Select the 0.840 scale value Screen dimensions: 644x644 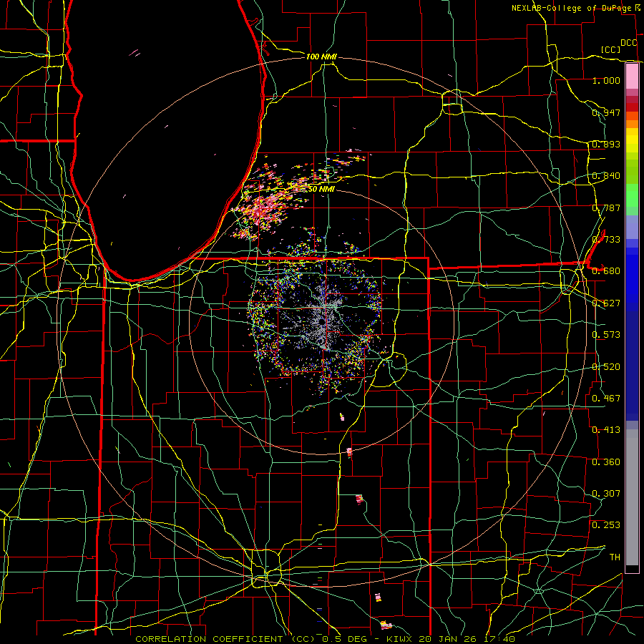[606, 176]
